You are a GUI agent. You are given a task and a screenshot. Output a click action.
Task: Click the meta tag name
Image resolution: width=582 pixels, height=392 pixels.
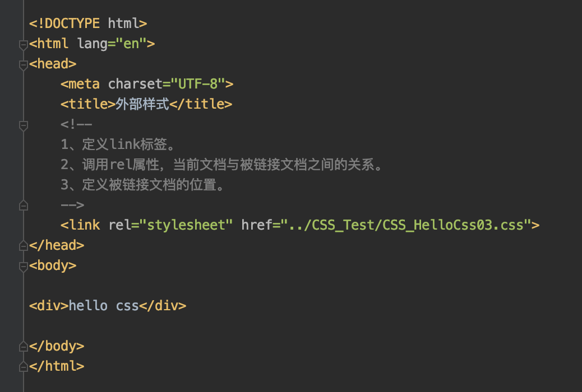pos(84,84)
